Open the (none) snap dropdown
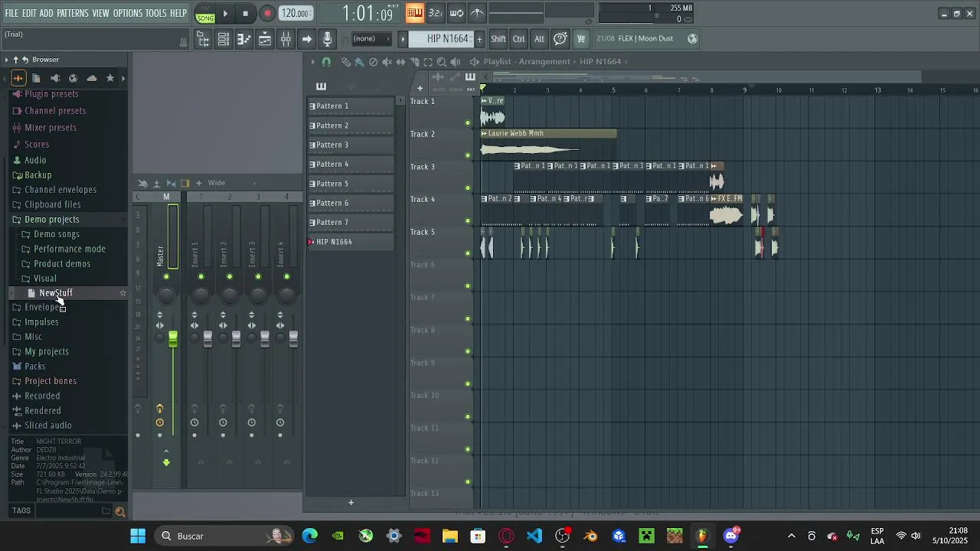The image size is (980, 551). 371,39
